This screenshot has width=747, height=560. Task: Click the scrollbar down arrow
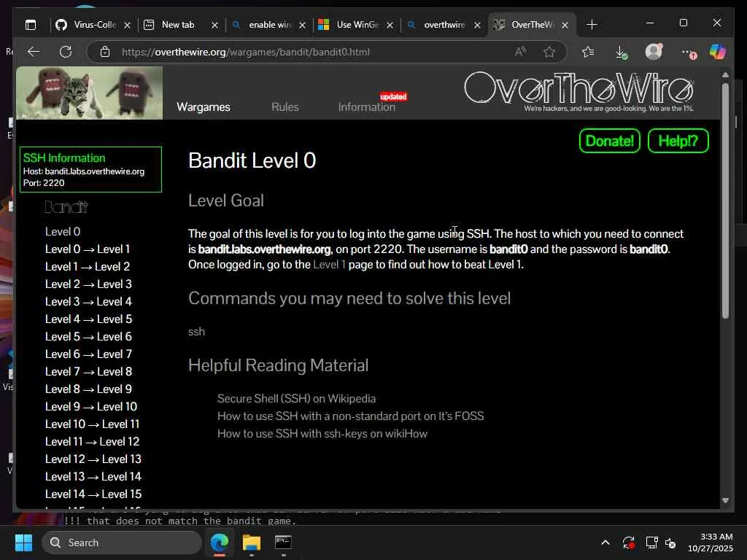coord(725,500)
